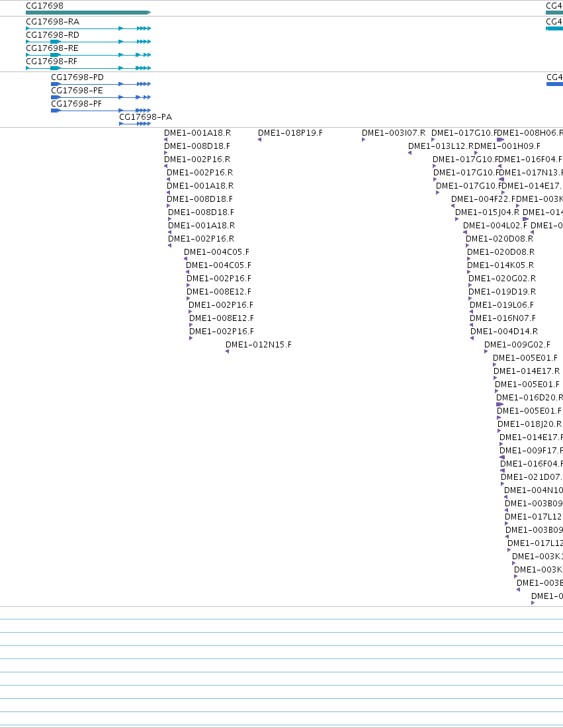Click the arrow marker under DME1-014K05.R

point(468,272)
